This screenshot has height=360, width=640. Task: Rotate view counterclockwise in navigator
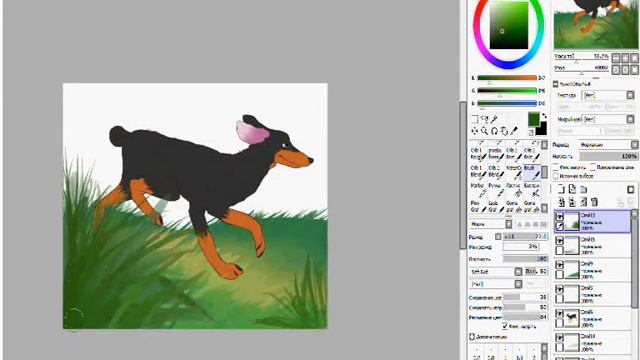coord(616,70)
